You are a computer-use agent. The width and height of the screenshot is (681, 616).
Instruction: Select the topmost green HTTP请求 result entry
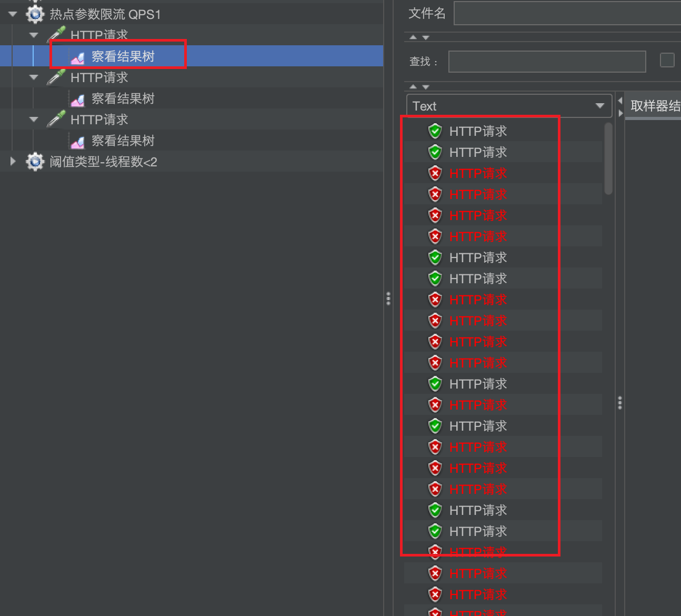(x=478, y=131)
